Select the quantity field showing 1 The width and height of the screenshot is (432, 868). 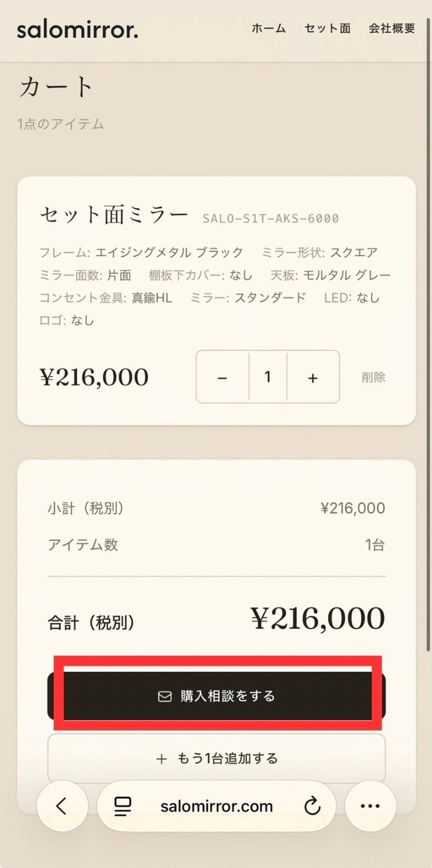268,377
